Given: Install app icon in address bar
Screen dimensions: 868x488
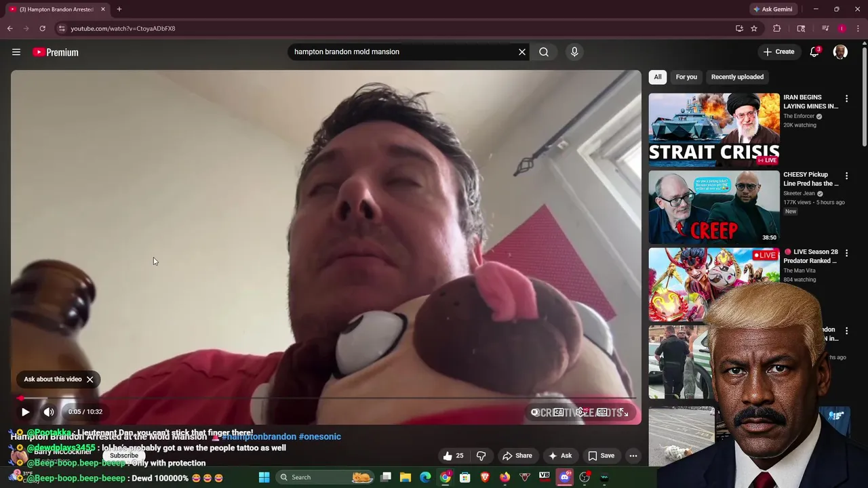Looking at the screenshot, I should pyautogui.click(x=739, y=28).
